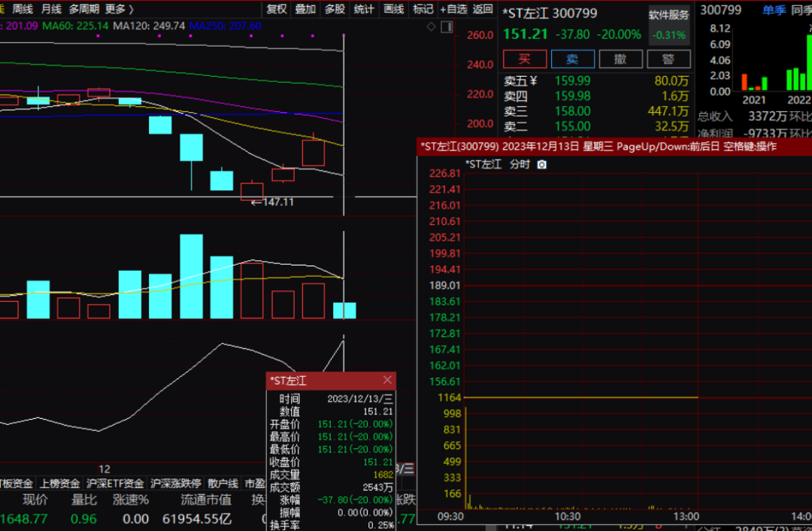This screenshot has height=531, width=812.
Task: Select the 上榜资金 indicator tab
Action: coord(60,484)
